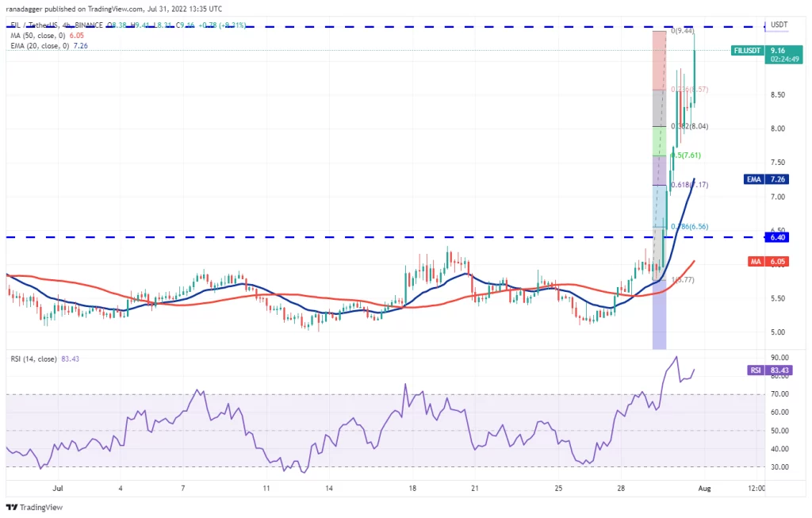Screen dimensions: 812x518
Task: Click the 7.50 price axis value
Action: tap(777, 162)
